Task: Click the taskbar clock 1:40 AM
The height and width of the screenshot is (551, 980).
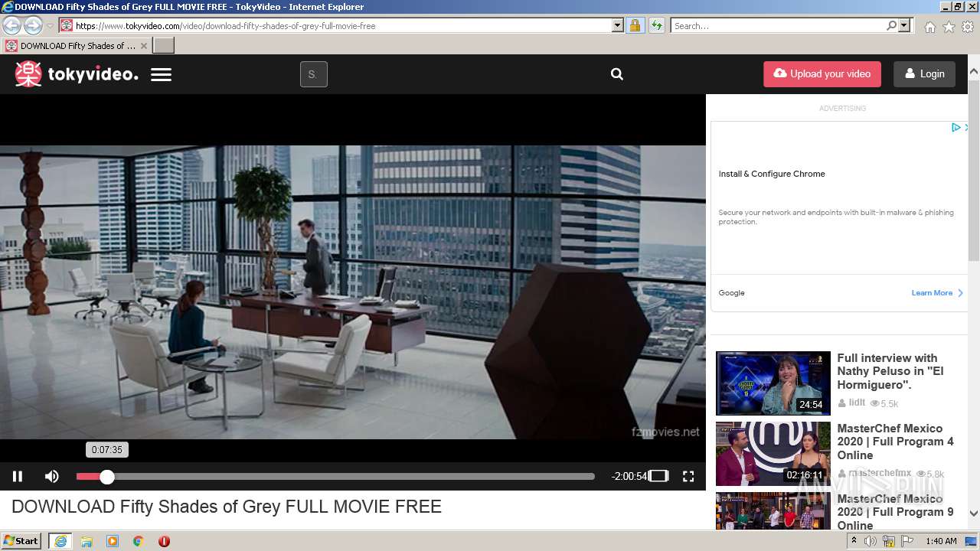Action: (941, 541)
